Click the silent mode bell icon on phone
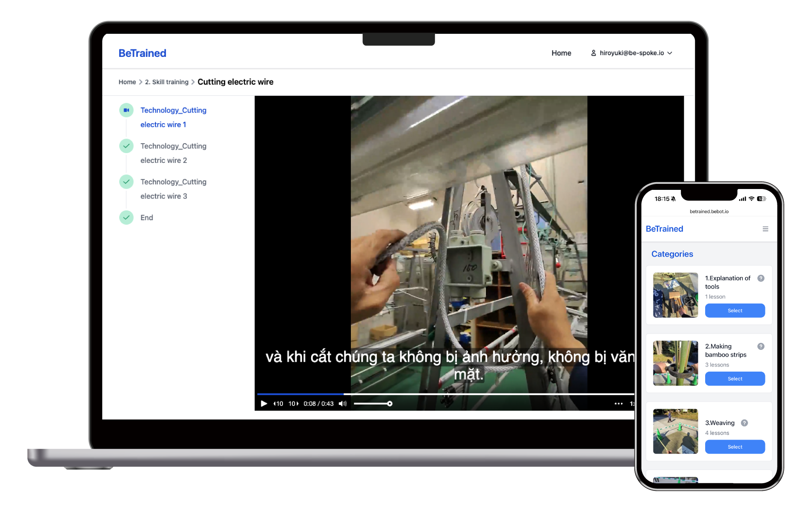Screen dimensions: 812x508 [x=674, y=199]
